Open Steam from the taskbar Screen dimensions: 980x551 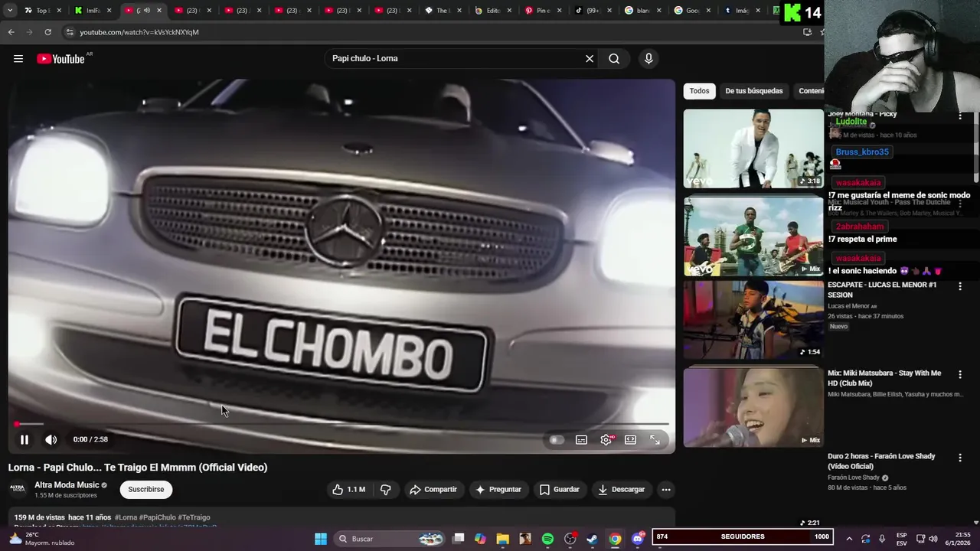(592, 539)
